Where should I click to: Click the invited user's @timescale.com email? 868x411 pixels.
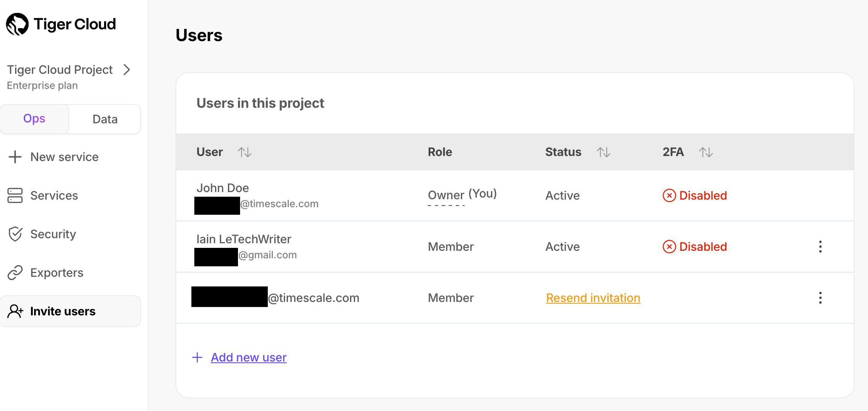click(x=314, y=298)
